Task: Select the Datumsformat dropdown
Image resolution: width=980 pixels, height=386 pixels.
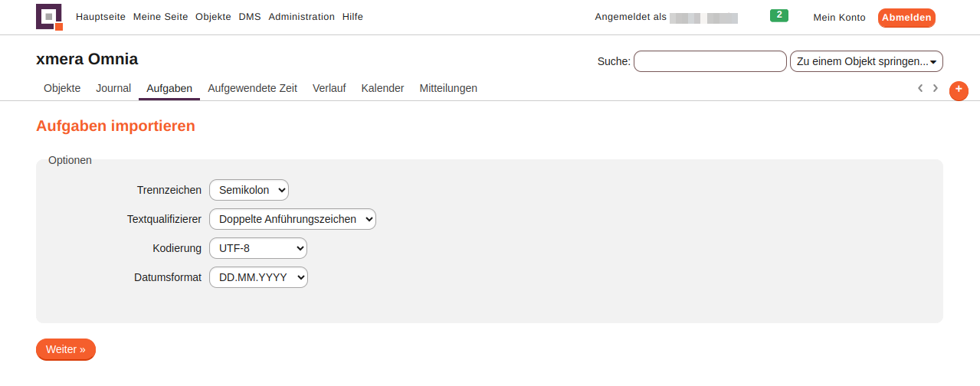Action: [258, 277]
